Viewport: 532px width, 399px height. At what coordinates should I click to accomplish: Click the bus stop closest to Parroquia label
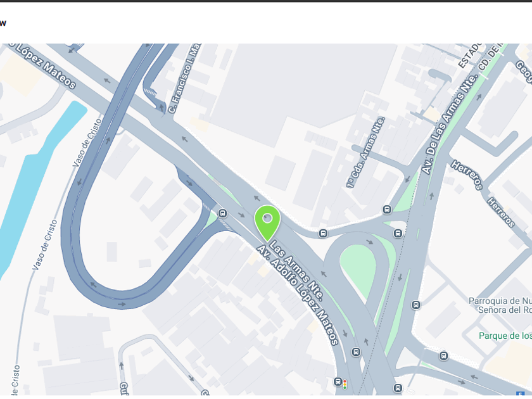pyautogui.click(x=416, y=305)
